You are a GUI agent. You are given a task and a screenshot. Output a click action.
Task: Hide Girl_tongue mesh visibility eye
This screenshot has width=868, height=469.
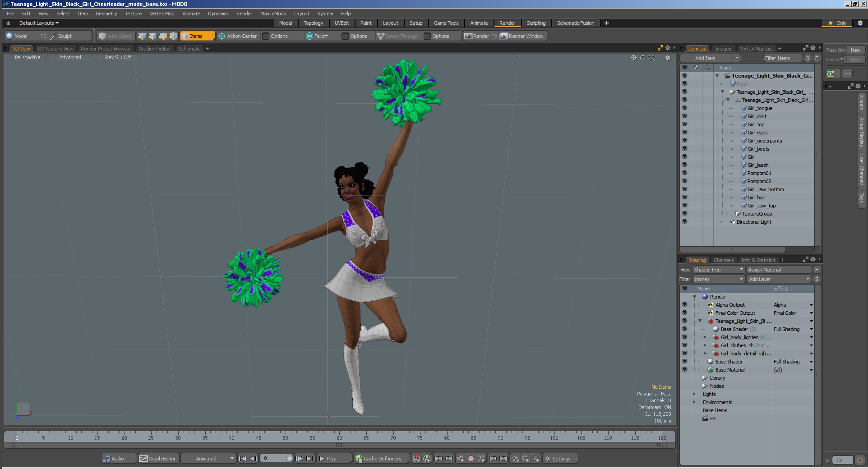click(x=684, y=108)
